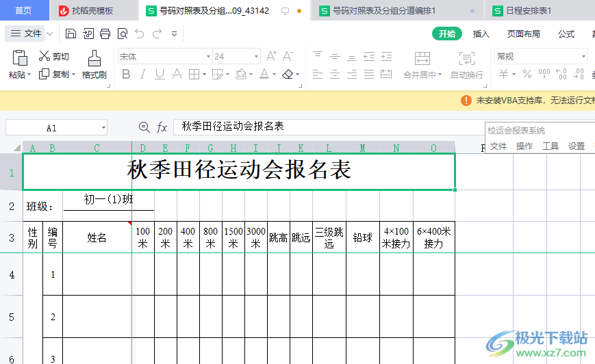Switch to 日程安排表1 document tab

pos(540,11)
